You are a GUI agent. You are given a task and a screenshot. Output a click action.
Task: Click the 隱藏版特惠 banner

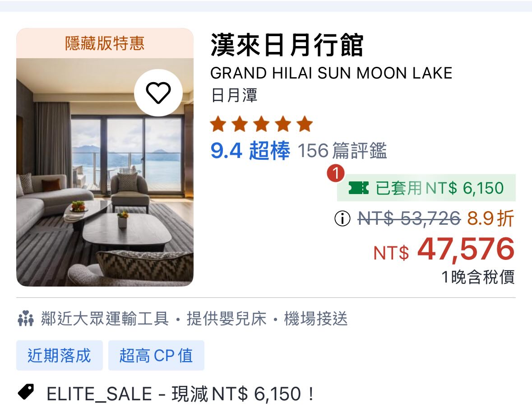coord(105,43)
